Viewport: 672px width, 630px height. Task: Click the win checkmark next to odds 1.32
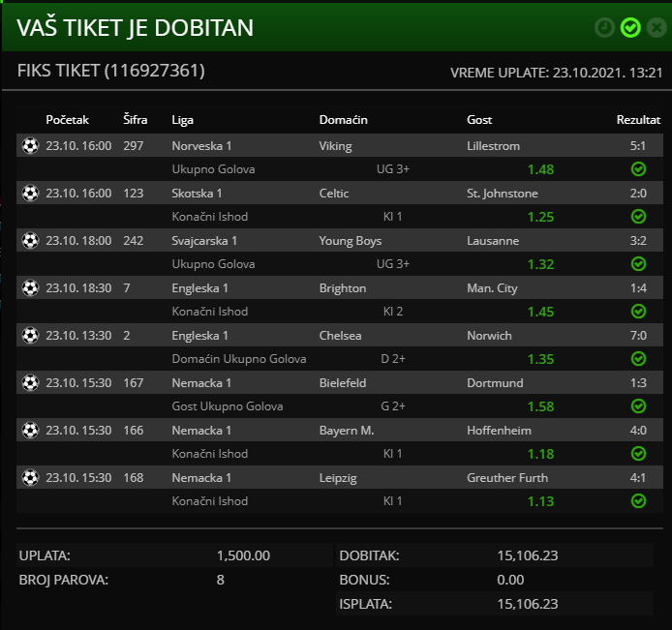tap(638, 264)
